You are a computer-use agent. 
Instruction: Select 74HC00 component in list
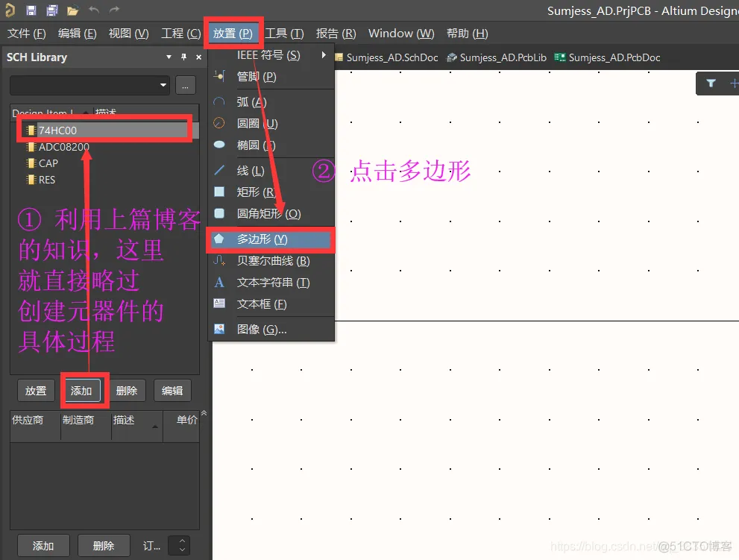[x=104, y=130]
